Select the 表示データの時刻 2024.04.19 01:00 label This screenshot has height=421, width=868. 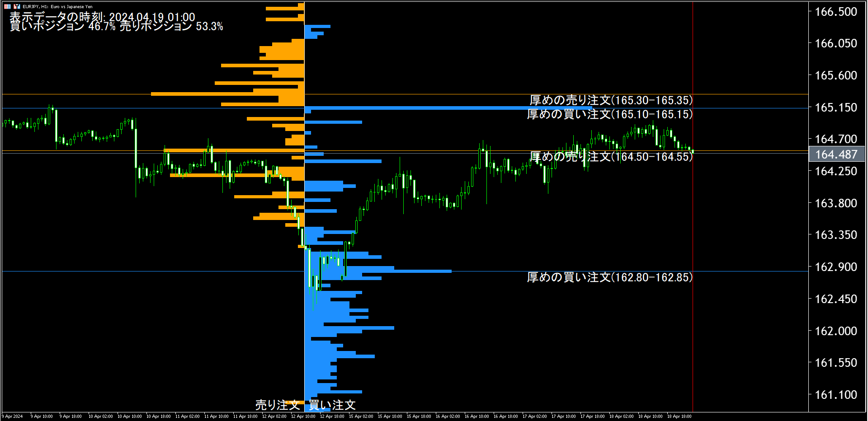coord(103,17)
